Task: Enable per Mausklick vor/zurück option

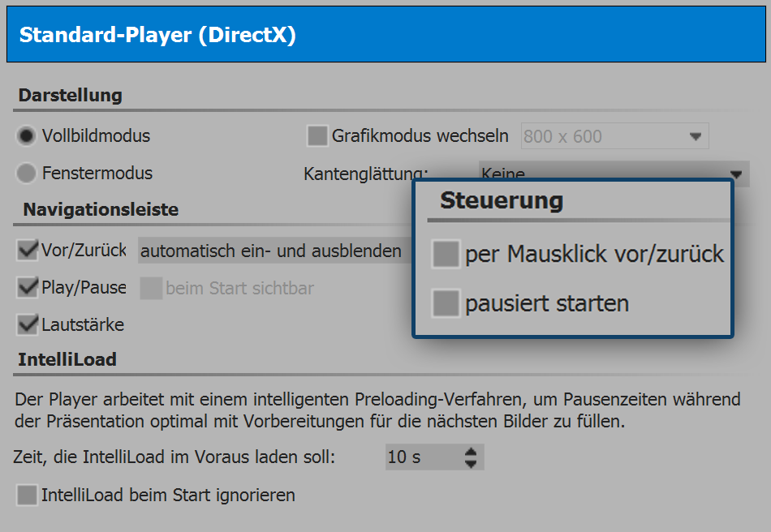Action: (x=445, y=253)
